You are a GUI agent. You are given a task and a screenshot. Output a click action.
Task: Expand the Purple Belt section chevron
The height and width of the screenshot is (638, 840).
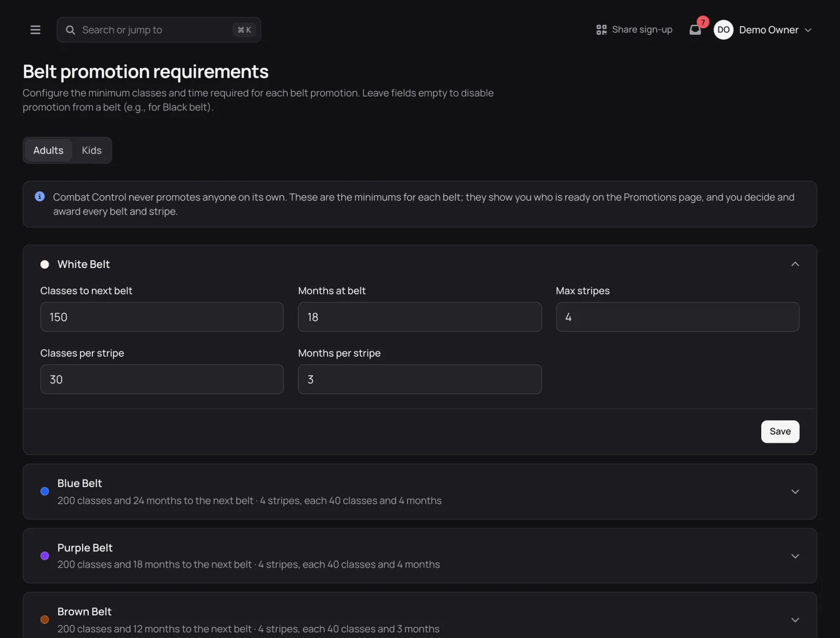coord(795,556)
